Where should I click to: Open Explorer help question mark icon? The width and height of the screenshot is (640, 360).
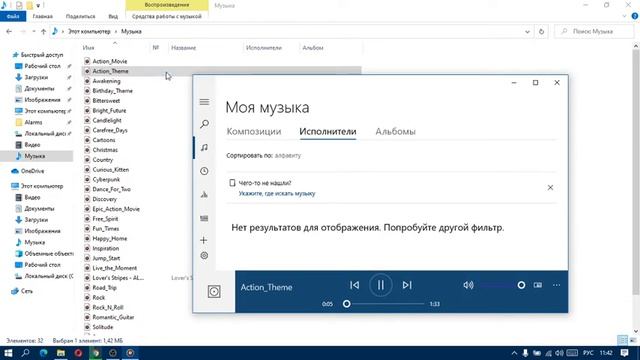coord(635,16)
